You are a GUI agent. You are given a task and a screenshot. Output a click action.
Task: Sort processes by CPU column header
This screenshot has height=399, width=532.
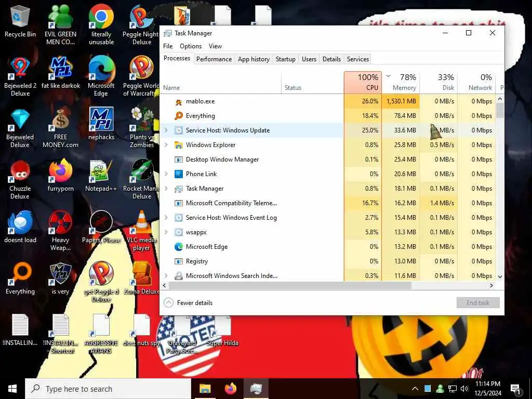click(x=363, y=83)
